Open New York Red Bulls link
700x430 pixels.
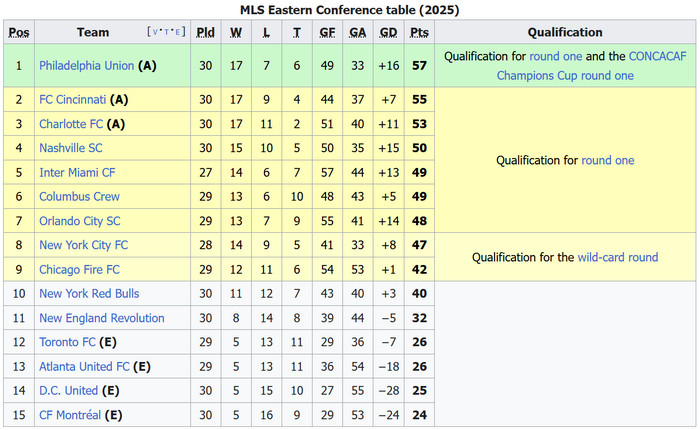tap(89, 294)
